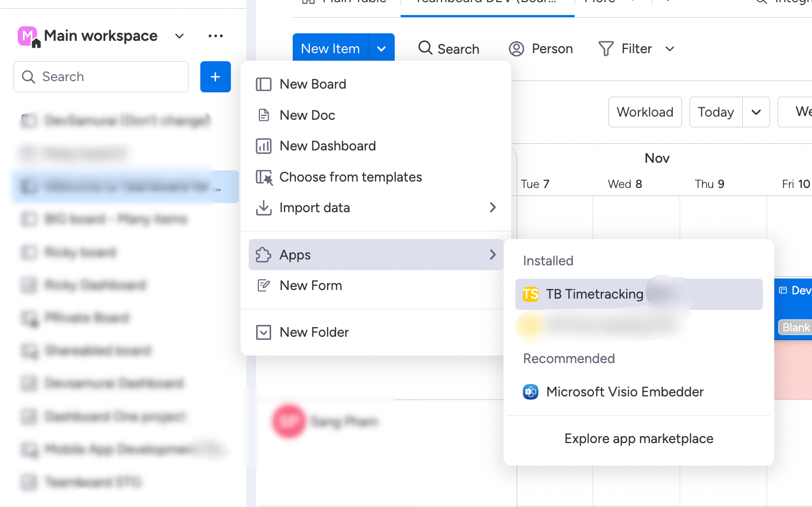Click the blue plus add button
The width and height of the screenshot is (812, 507).
pos(215,77)
